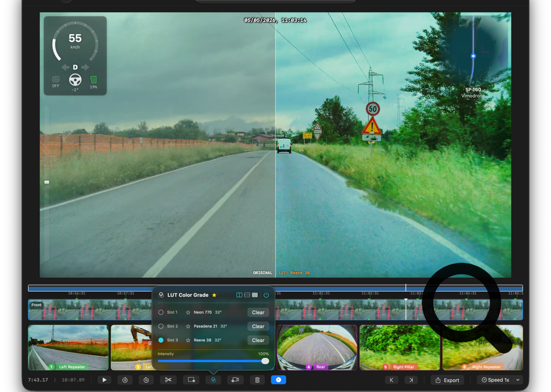Click the Pasadena 21 LUT name
551x392 pixels.
click(206, 326)
